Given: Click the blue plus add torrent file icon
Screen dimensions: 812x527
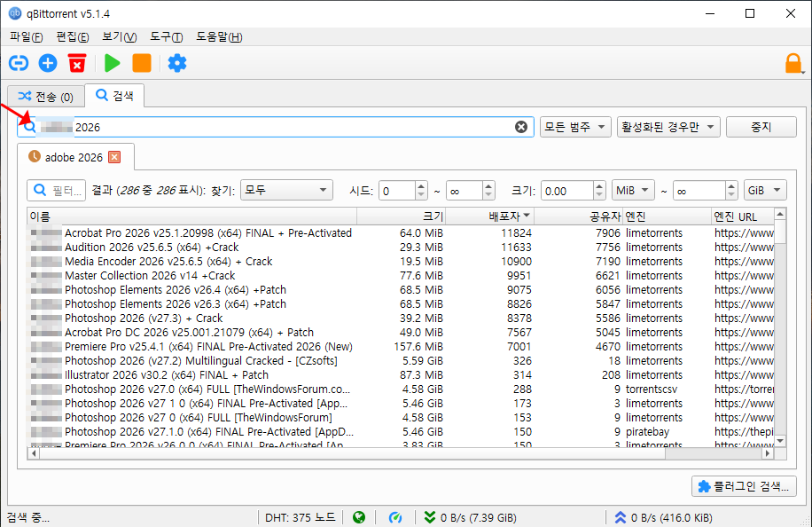Looking at the screenshot, I should point(48,63).
